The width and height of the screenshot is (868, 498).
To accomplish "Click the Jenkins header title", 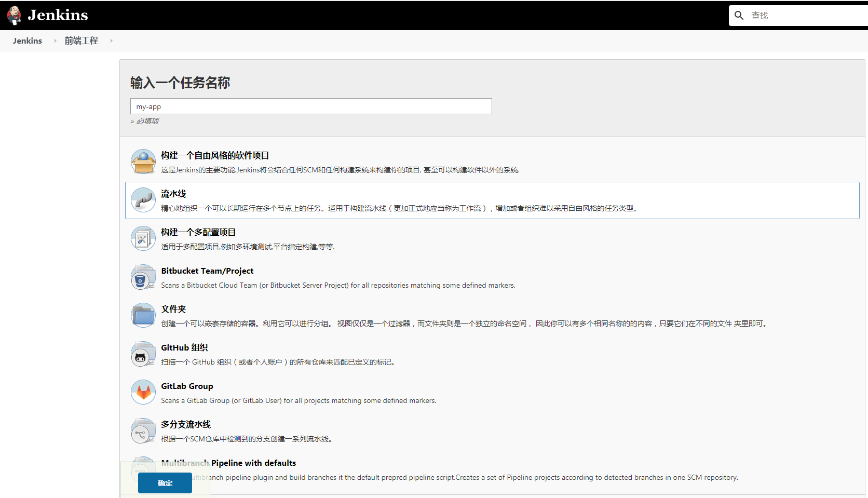I will 58,15.
